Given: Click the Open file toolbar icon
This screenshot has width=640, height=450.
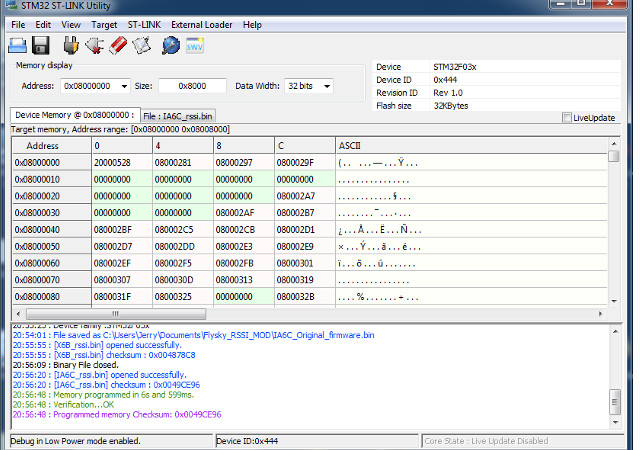Looking at the screenshot, I should 18,45.
